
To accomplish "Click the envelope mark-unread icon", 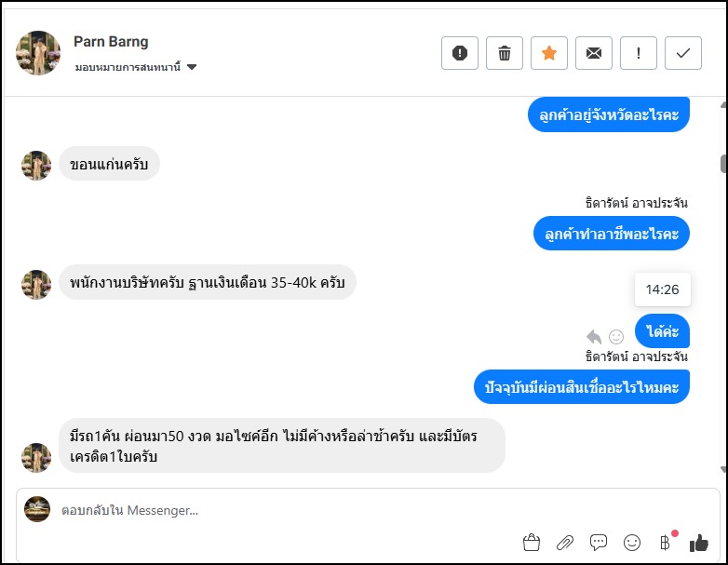I will point(594,53).
